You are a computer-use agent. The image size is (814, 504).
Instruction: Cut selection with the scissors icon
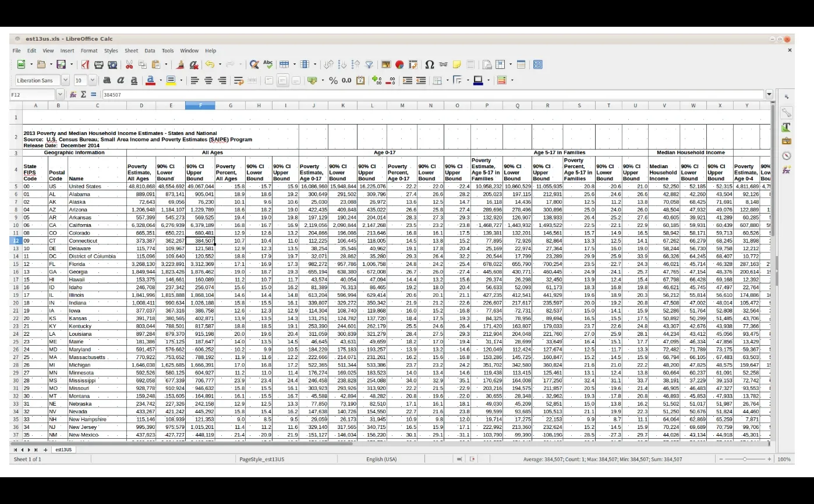(x=129, y=65)
